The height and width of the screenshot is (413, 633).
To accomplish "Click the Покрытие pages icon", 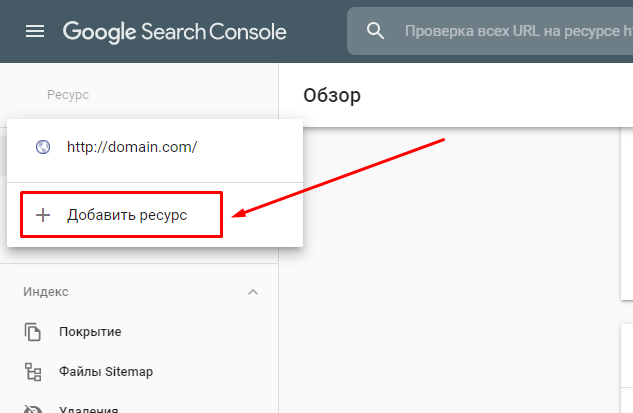I will click(34, 332).
